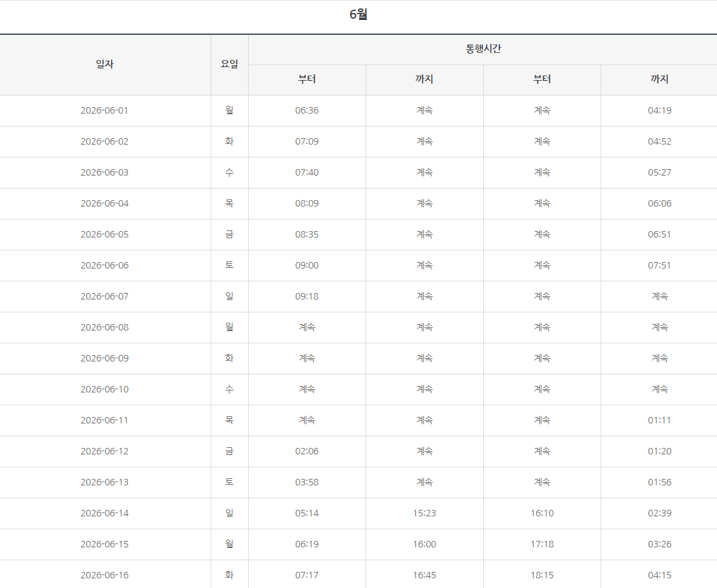Click the 01:11 end time

click(x=660, y=420)
